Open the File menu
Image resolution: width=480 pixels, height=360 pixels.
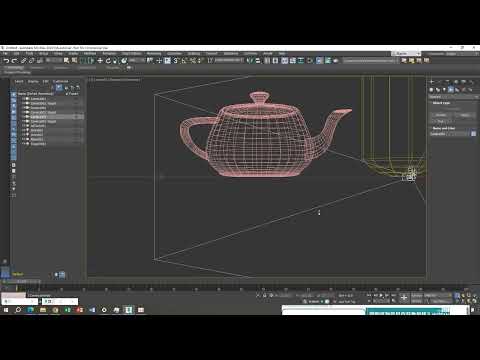pos(6,53)
